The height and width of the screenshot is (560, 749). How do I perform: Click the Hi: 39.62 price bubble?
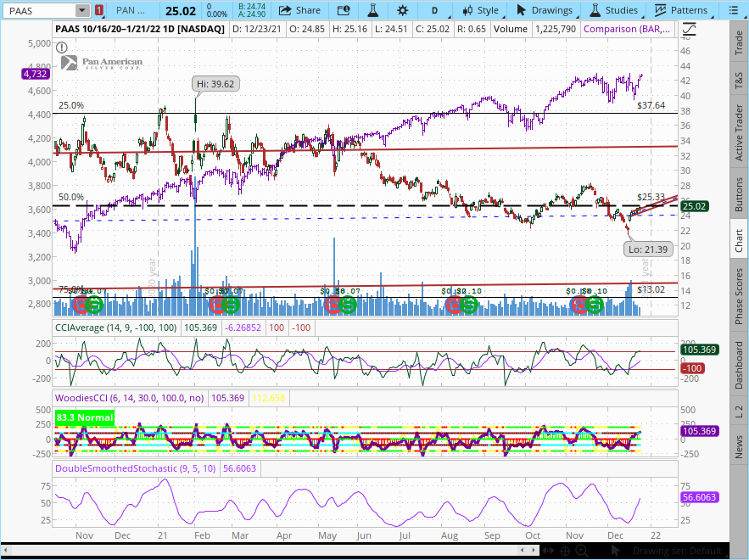[x=215, y=84]
